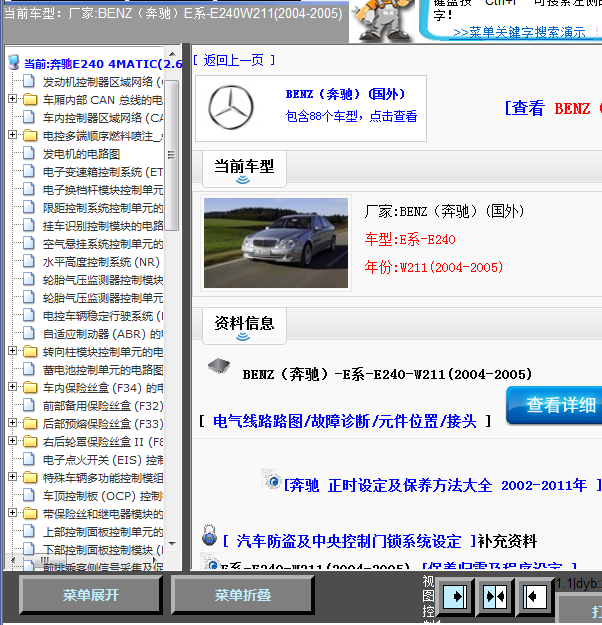Click the folder icon of 电控多端顺序燃料喷注
Image resolution: width=602 pixels, height=625 pixels.
point(30,136)
